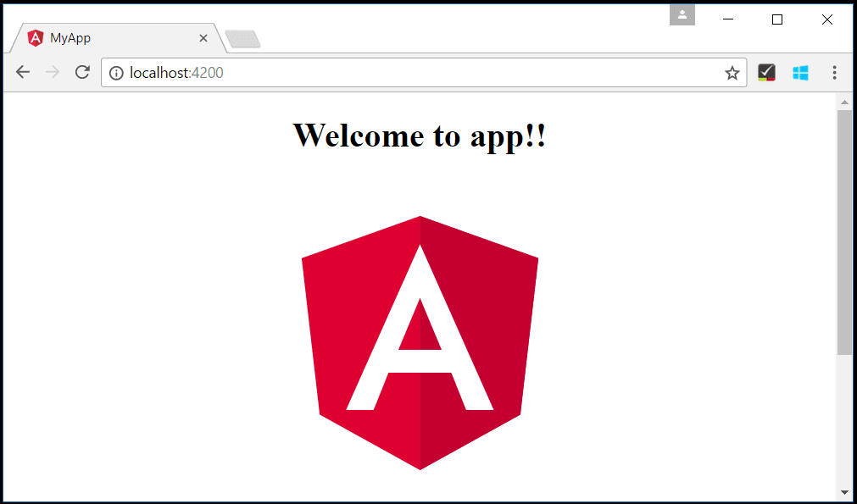Click the Windows logo extension icon
Viewport: 857px width, 504px height.
pyautogui.click(x=800, y=72)
